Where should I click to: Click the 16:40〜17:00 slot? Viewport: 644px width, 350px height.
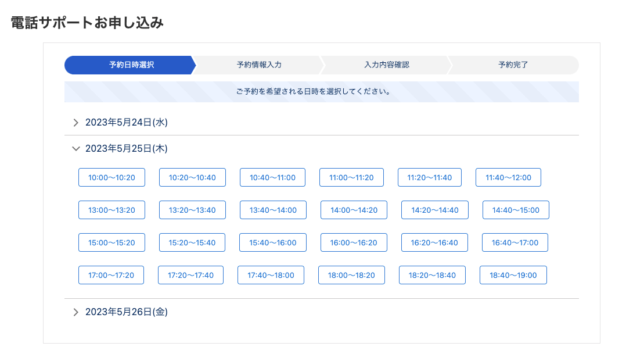pyautogui.click(x=515, y=242)
